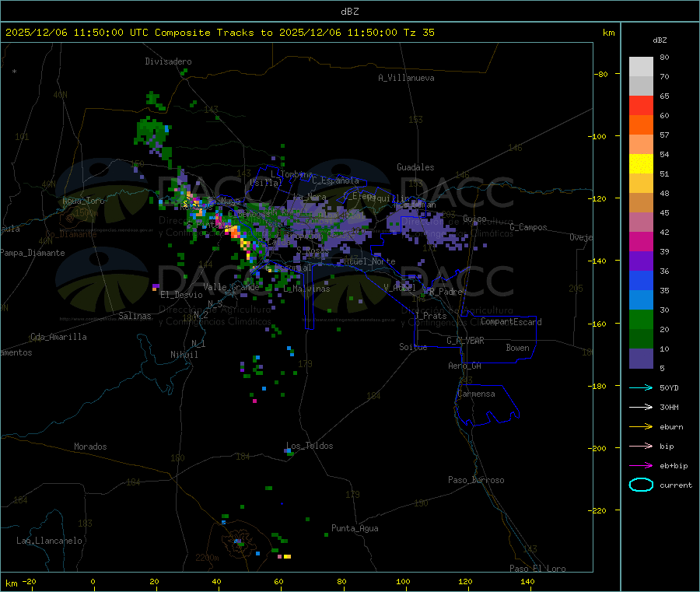The image size is (700, 592).
Task: Click the 'El_Desvio' map label
Action: pyautogui.click(x=181, y=295)
